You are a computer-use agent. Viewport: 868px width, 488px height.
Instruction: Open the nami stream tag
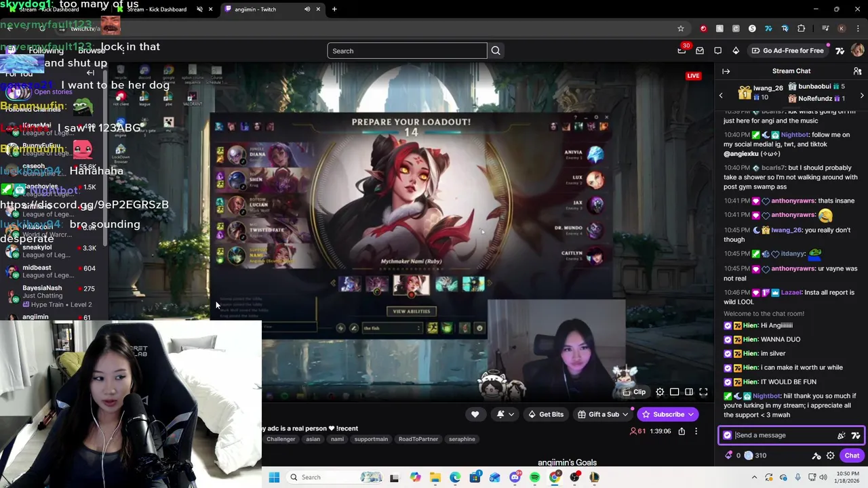pyautogui.click(x=337, y=439)
